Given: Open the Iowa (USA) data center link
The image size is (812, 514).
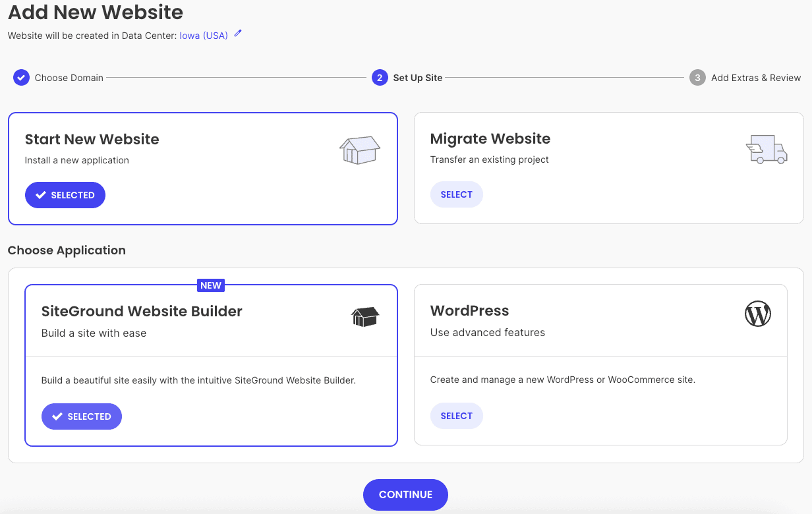Looking at the screenshot, I should 204,36.
